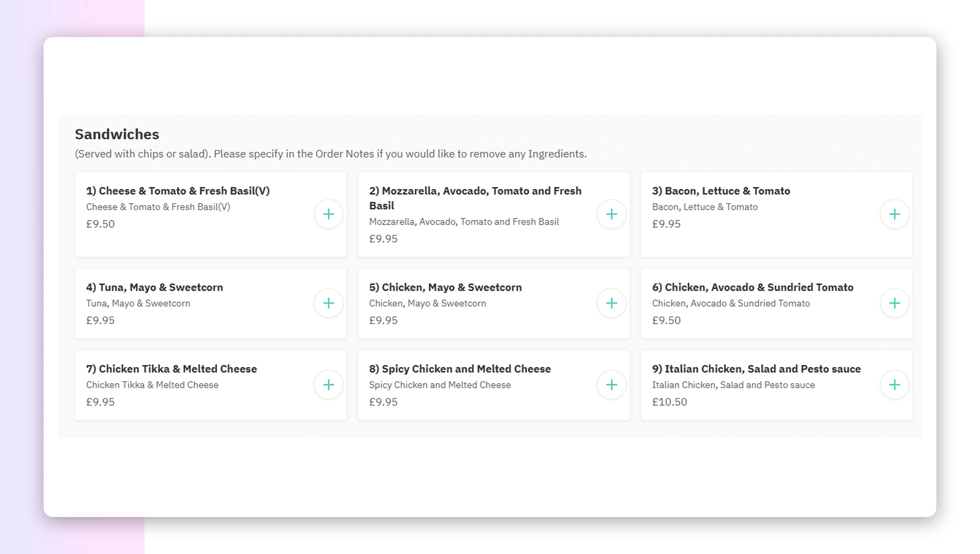Click the Chicken Tikka & Melted Cheese heading
980x554 pixels.
coord(171,369)
